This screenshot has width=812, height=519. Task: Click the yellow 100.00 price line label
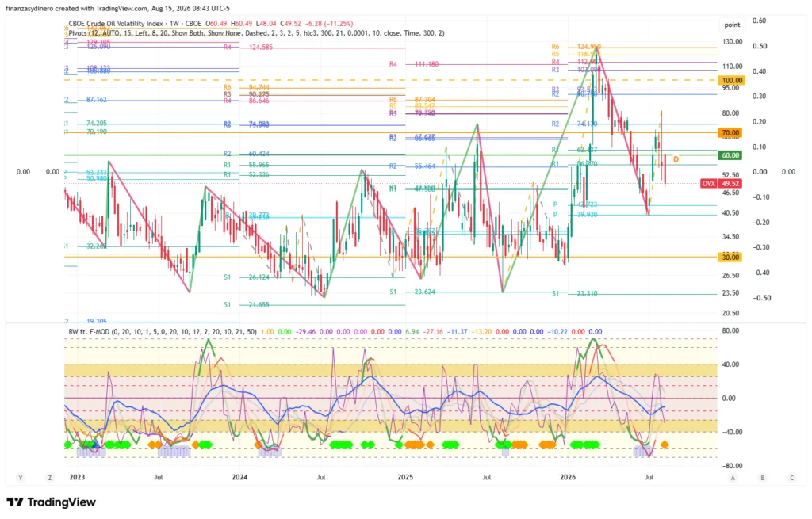pyautogui.click(x=732, y=80)
